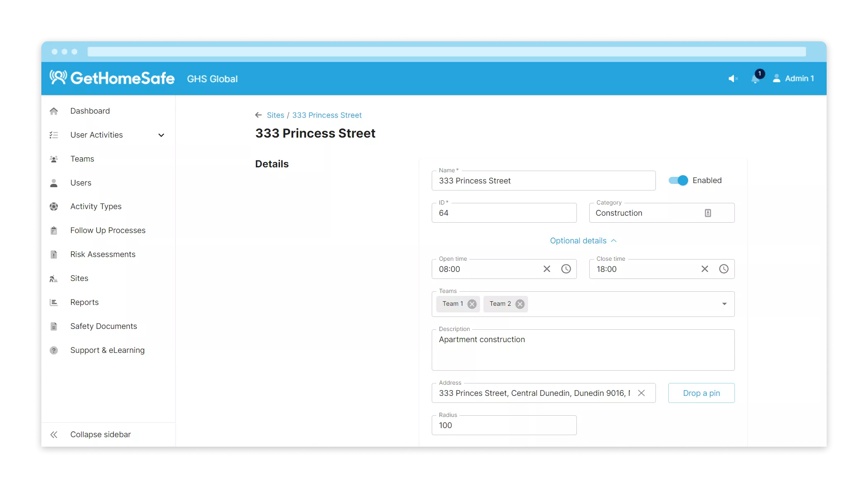Remove the Team 1 chip
This screenshot has width=868, height=488.
click(x=472, y=304)
